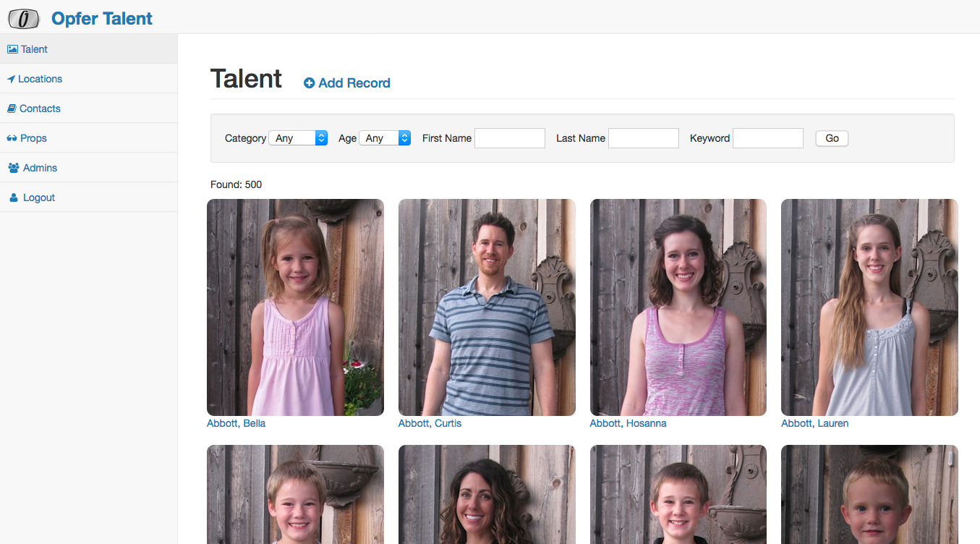Click the glasses icon beside Props

click(x=12, y=138)
